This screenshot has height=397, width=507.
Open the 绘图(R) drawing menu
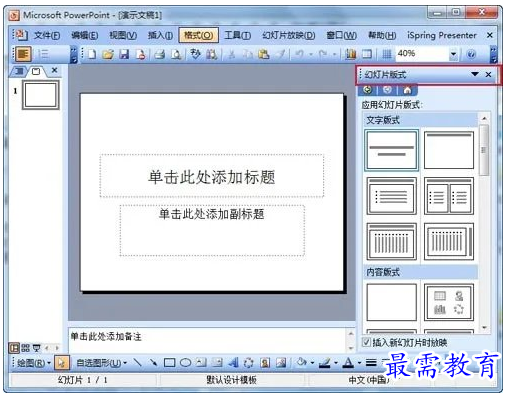click(x=33, y=363)
